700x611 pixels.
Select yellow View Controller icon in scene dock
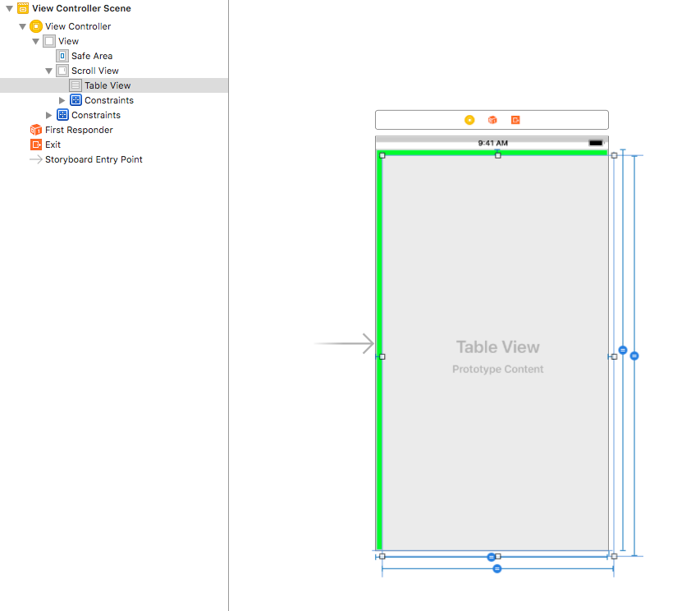[469, 120]
